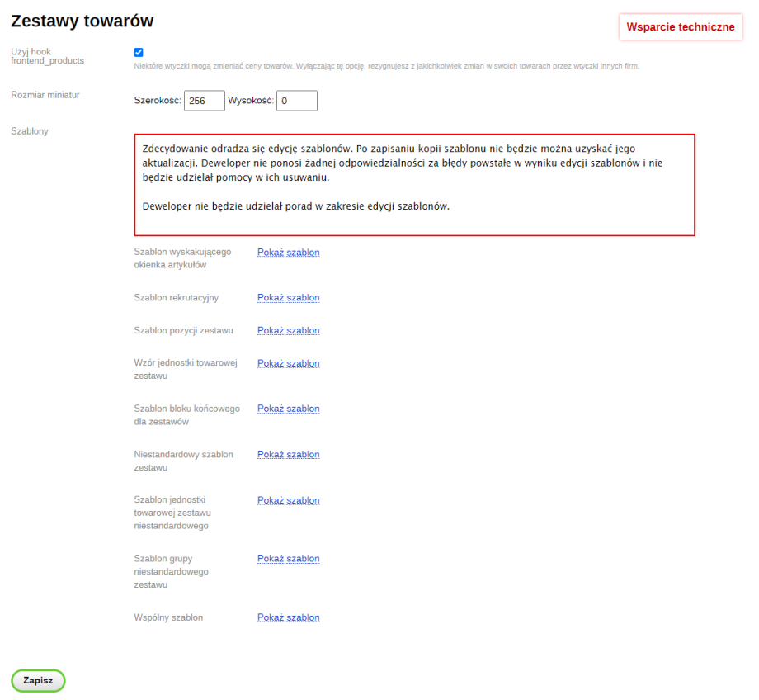Open Wsparcie techniczne support button
This screenshot has width=759, height=700.
[680, 26]
